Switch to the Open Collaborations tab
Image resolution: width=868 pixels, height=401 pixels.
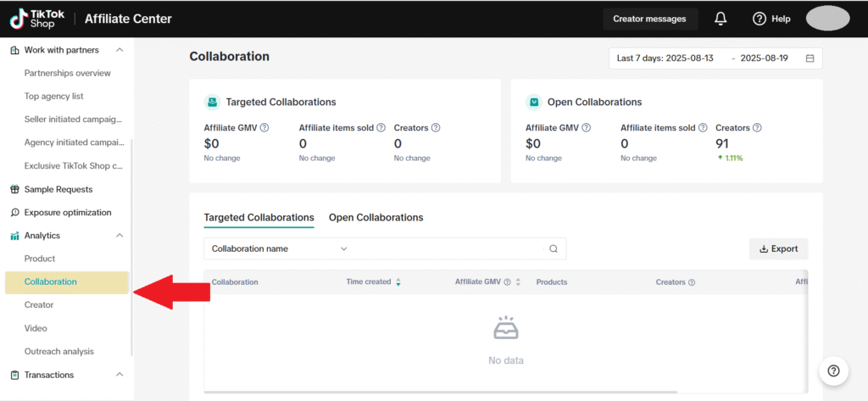click(x=376, y=218)
